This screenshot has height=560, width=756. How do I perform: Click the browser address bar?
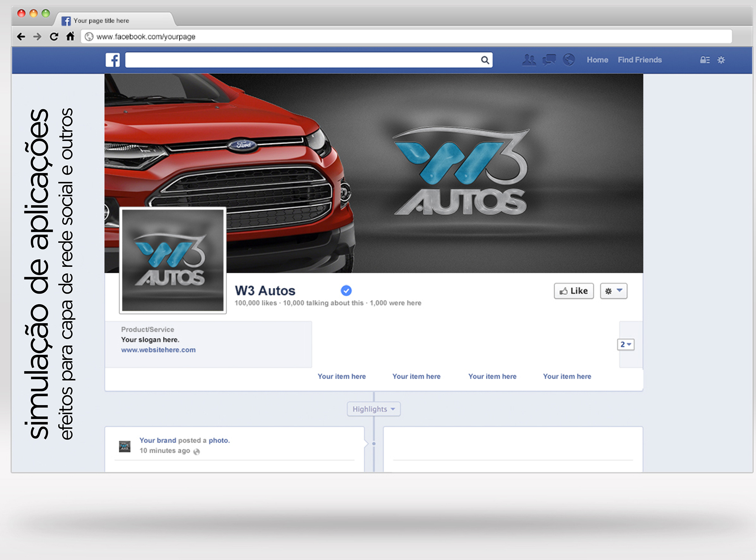407,37
